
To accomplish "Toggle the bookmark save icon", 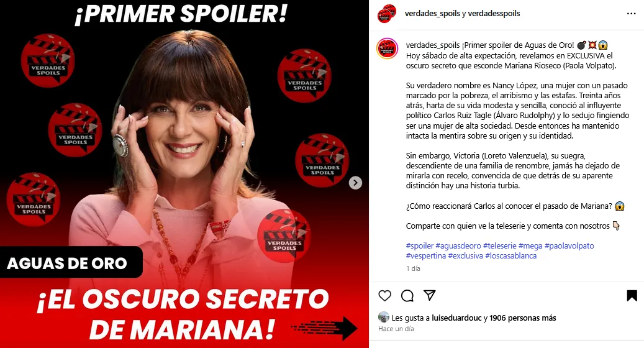I will pyautogui.click(x=632, y=295).
